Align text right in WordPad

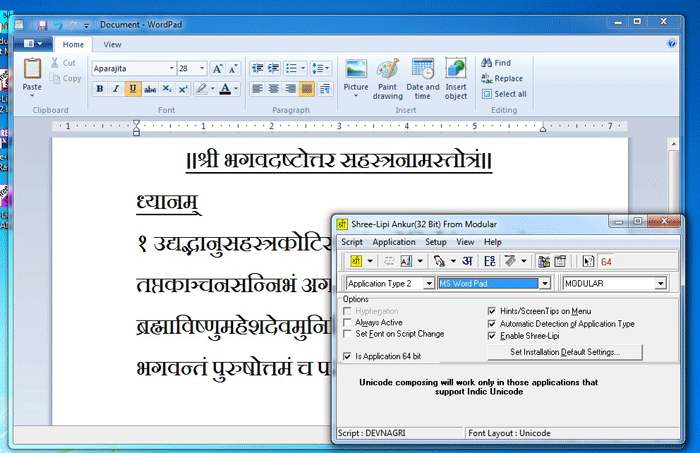click(290, 89)
